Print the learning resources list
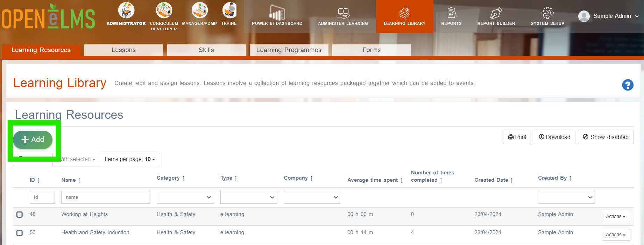The height and width of the screenshot is (245, 644). click(x=517, y=137)
